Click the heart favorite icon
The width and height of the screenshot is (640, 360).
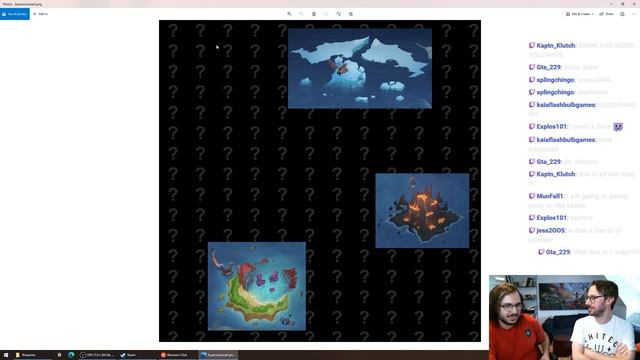pyautogui.click(x=326, y=14)
